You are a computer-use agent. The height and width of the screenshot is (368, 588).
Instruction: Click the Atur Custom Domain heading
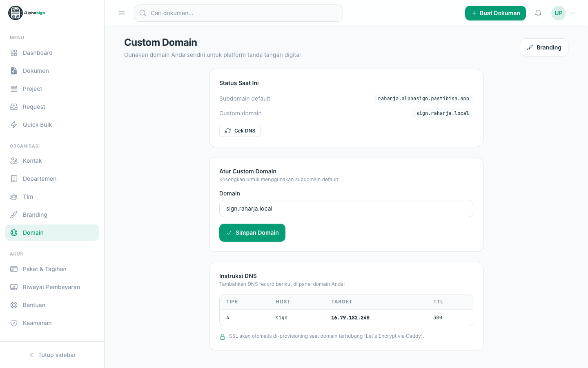click(x=248, y=171)
